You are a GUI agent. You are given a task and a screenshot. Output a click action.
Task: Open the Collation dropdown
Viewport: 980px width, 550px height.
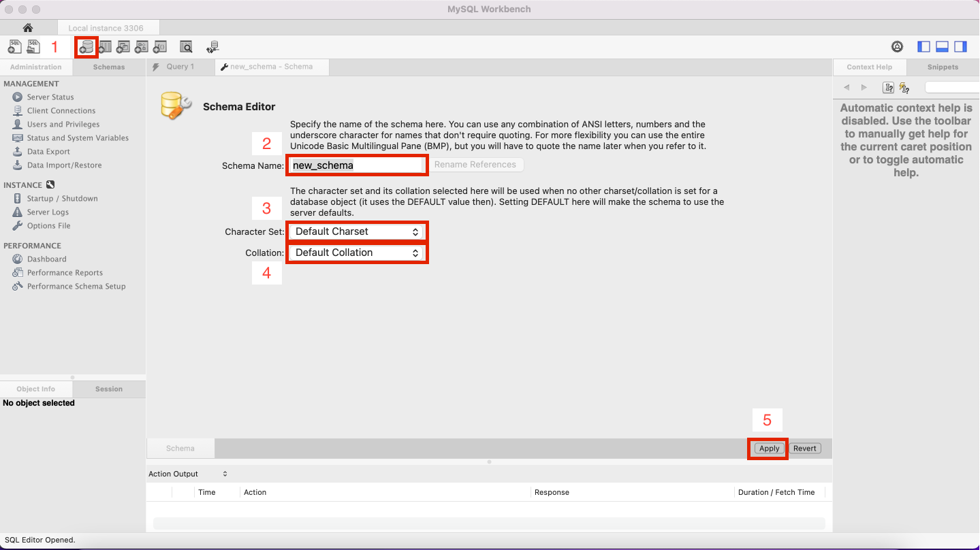click(357, 253)
